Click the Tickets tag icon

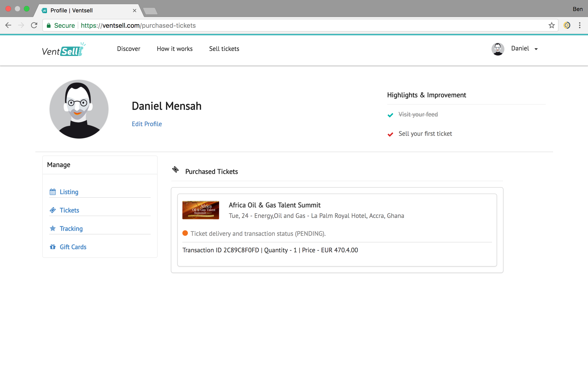coord(53,210)
